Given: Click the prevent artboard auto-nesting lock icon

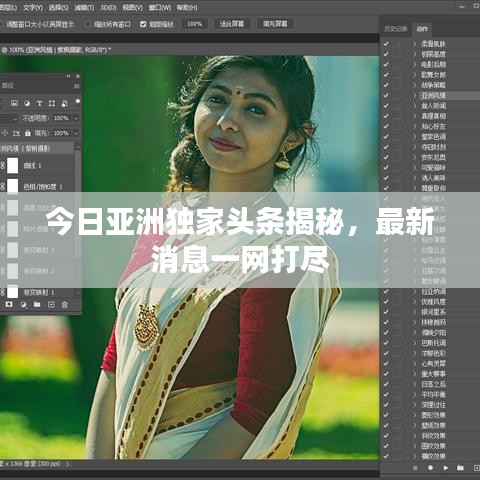Looking at the screenshot, I should click(16, 133).
